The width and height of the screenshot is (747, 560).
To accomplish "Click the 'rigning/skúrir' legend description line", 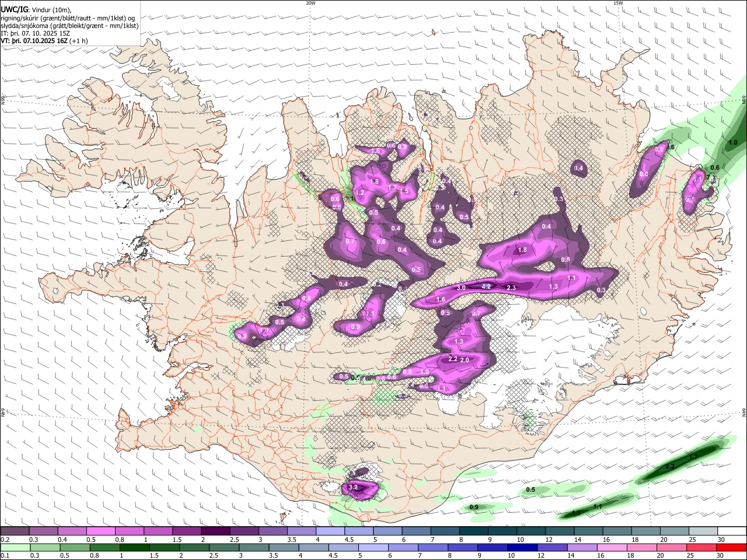I will (68, 18).
